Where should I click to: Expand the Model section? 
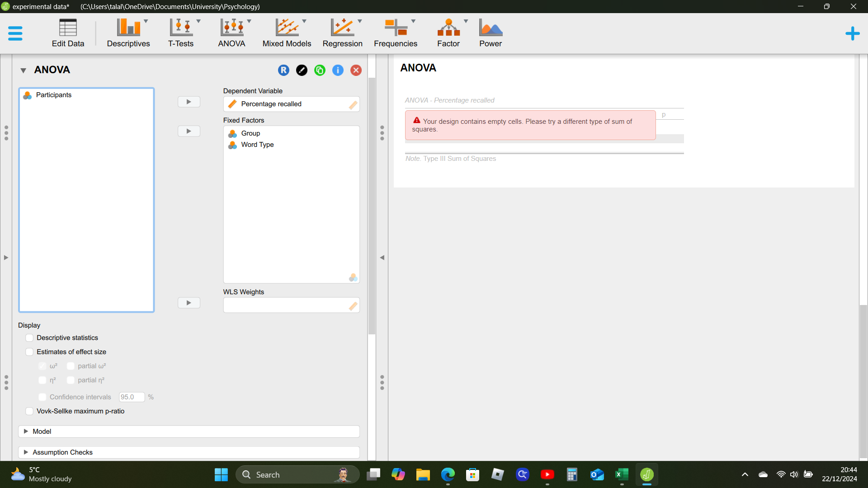click(x=189, y=432)
